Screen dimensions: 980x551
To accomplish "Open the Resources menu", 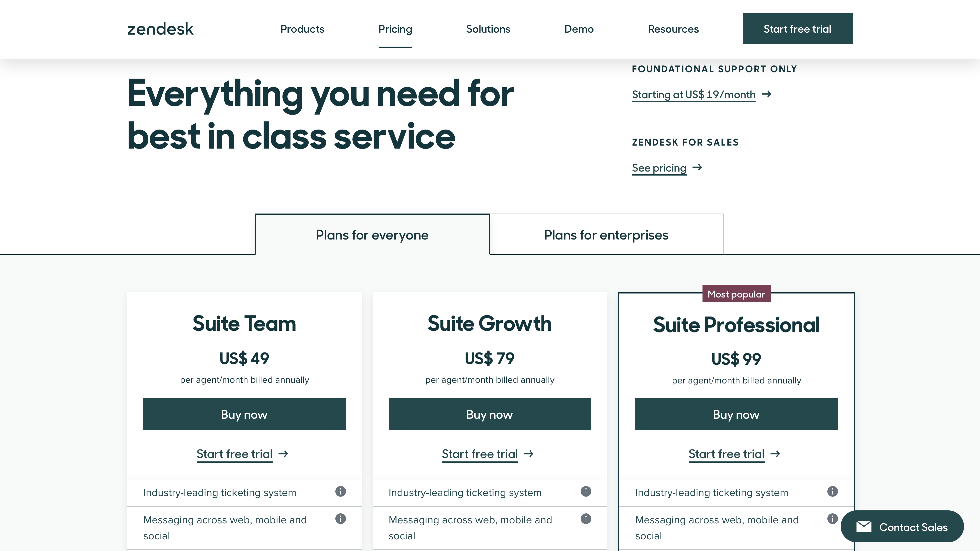I will tap(674, 29).
